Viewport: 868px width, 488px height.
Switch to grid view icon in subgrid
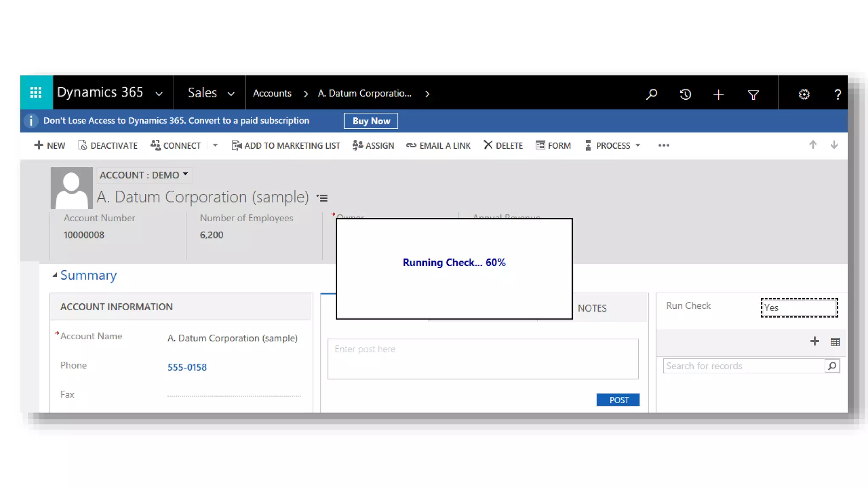(x=835, y=342)
